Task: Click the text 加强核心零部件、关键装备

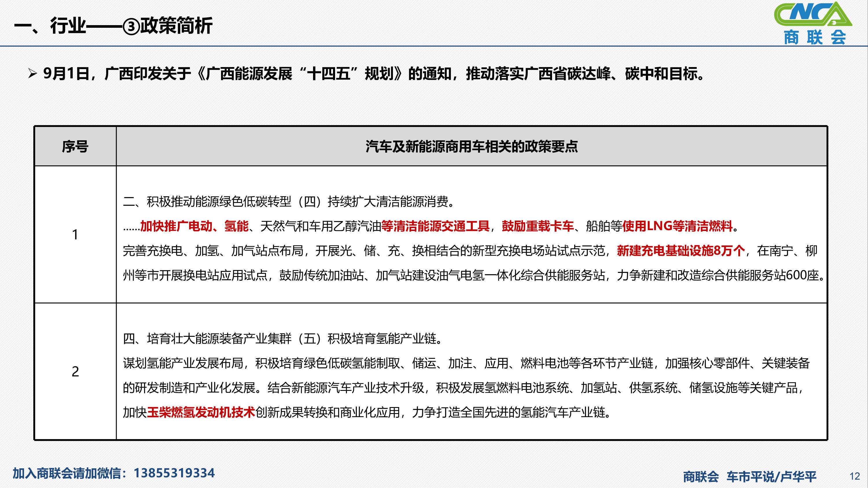Action: 737,363
